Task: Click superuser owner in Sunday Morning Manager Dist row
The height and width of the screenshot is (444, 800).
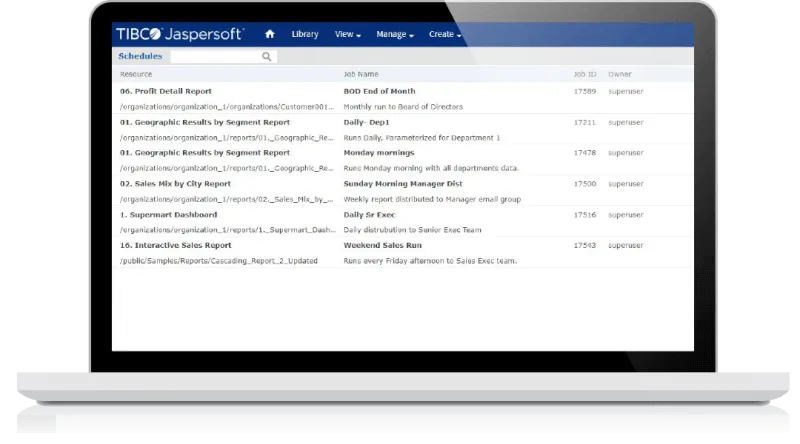Action: [x=626, y=184]
